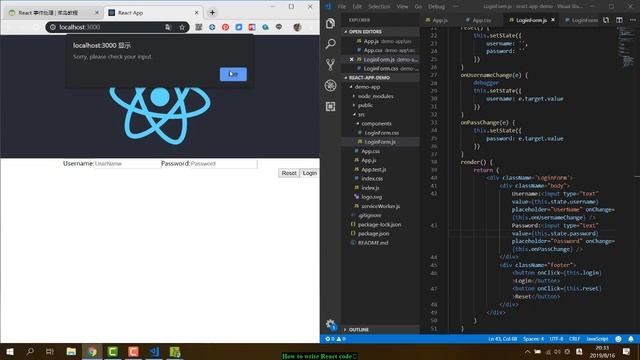Click the translate page icon in address bar
Image resolution: width=640 pixels, height=360 pixels.
[168, 27]
